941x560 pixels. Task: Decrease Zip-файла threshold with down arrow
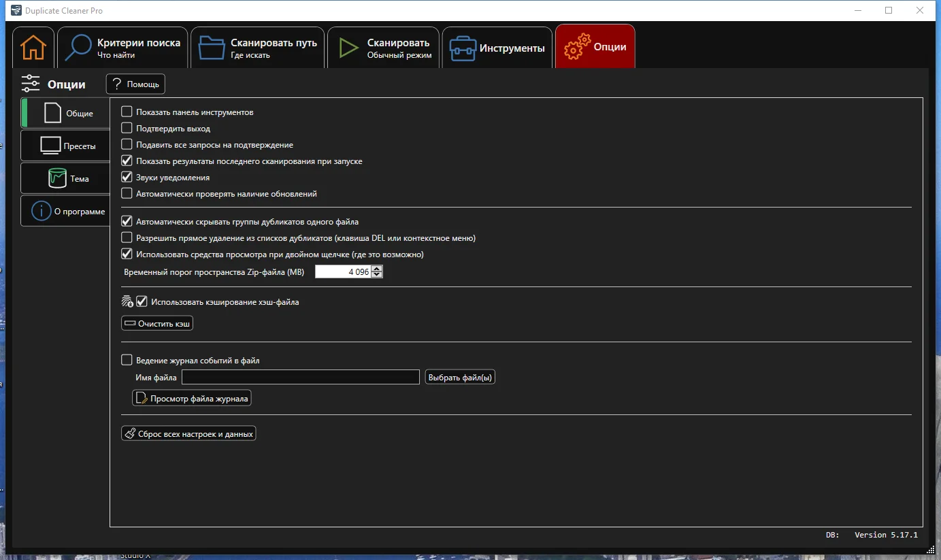pos(377,275)
